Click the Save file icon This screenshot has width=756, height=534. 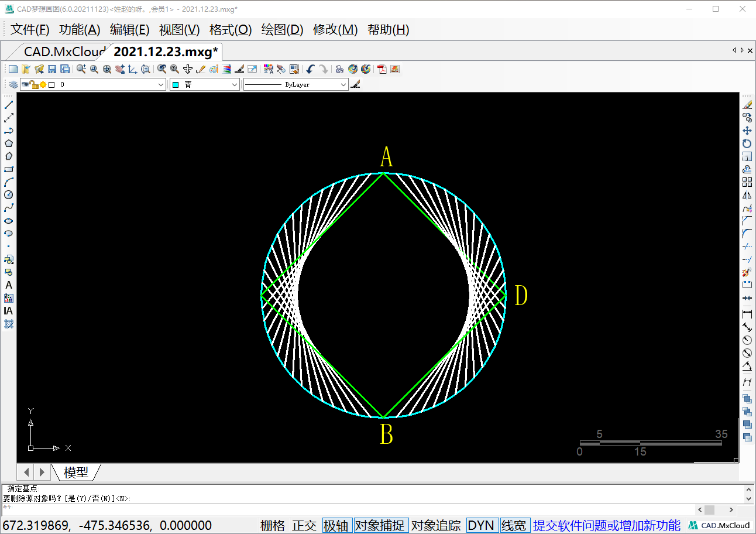[x=52, y=69]
